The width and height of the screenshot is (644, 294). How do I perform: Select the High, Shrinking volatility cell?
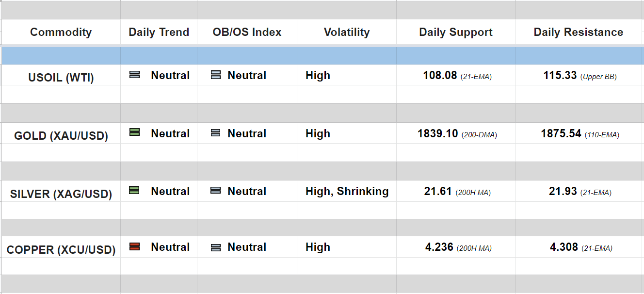347,191
